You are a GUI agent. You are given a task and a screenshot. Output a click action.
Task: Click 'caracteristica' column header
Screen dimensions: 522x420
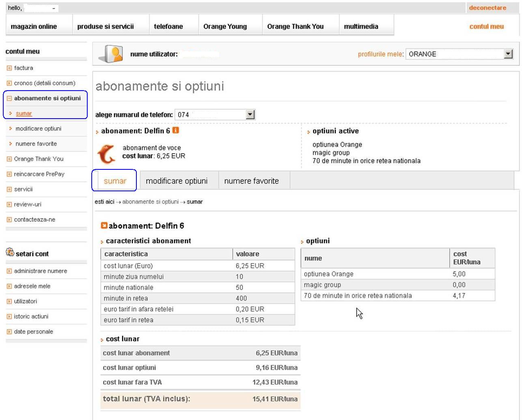pos(166,254)
